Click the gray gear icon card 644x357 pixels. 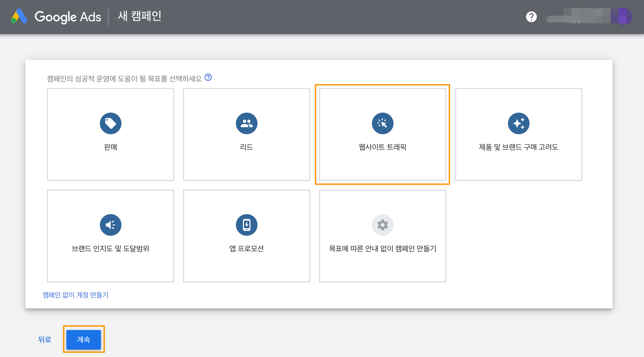click(x=382, y=225)
